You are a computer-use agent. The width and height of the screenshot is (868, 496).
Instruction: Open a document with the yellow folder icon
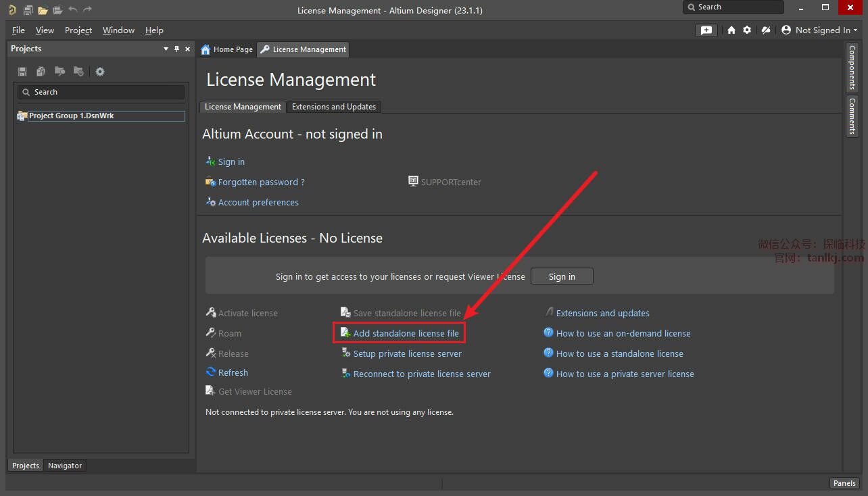click(x=43, y=10)
